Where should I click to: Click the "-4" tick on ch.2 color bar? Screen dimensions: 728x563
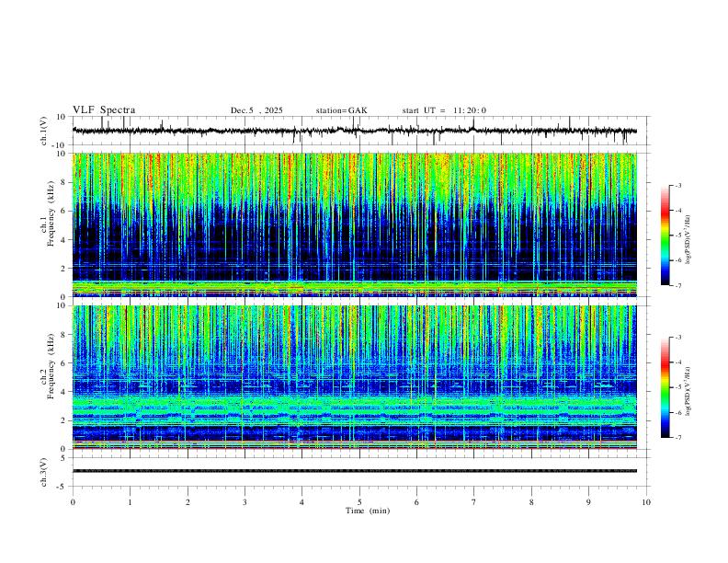[678, 362]
